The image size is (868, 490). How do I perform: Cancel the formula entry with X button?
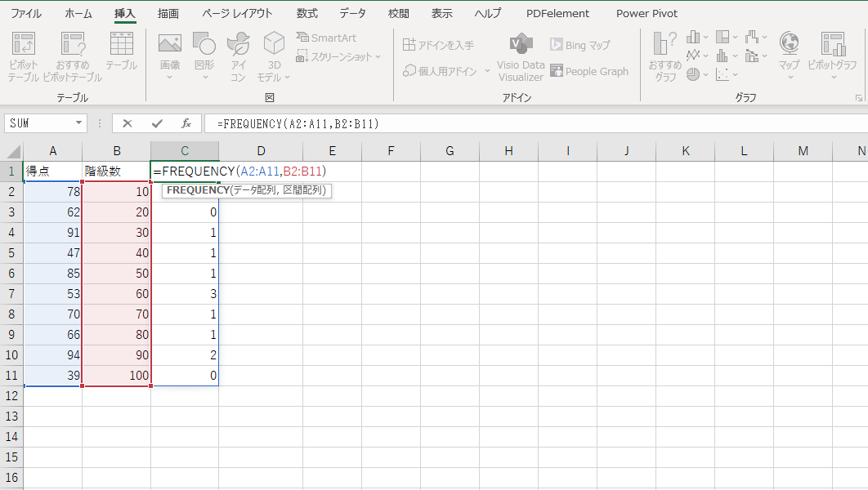tap(128, 123)
